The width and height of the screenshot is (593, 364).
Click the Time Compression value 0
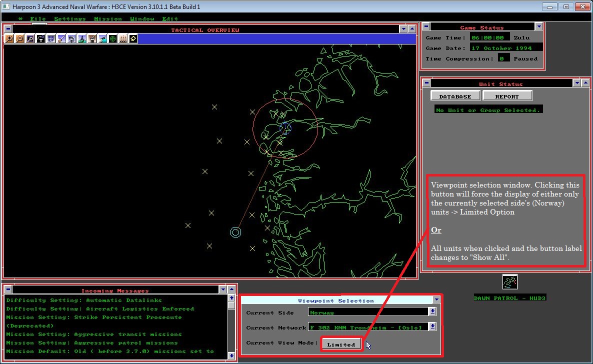tap(503, 58)
